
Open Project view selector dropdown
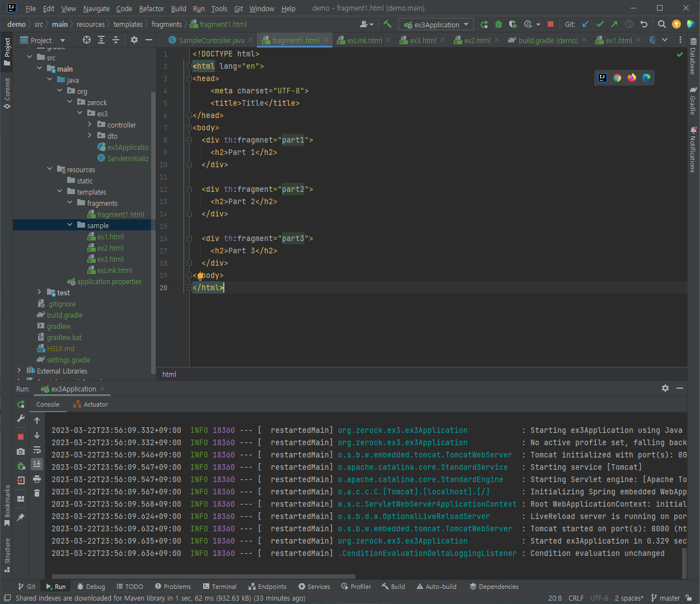[43, 40]
